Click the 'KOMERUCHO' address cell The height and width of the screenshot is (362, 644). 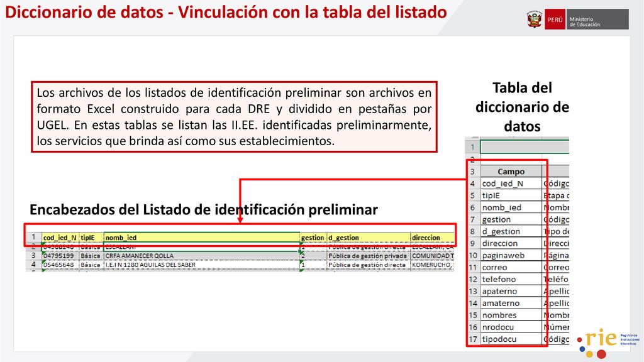(x=433, y=265)
